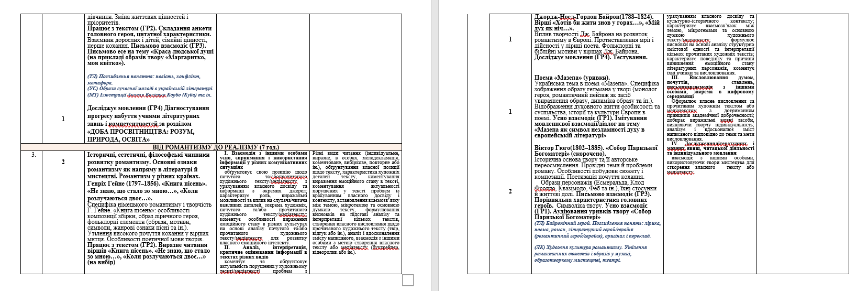This screenshot has height=291, width=868.
Task: Click line "Віктор Гюго(1802–1885). «Собор Паризької"
Action: tap(596, 148)
